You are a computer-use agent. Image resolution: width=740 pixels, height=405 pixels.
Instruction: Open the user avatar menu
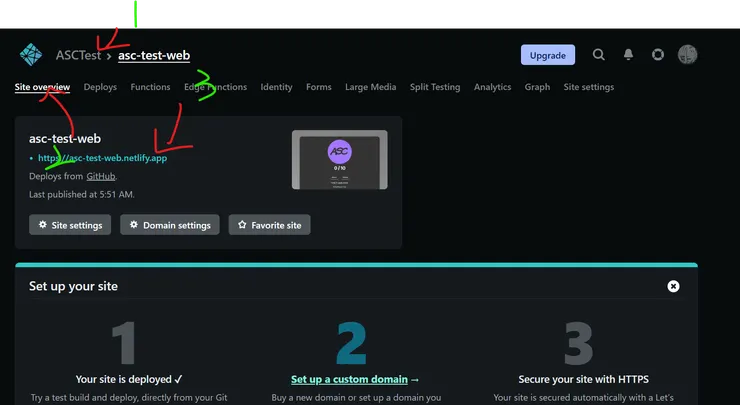coord(688,55)
